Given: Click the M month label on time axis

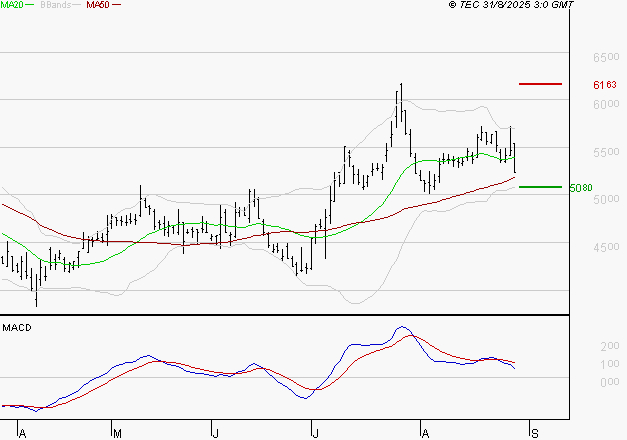Looking at the screenshot, I should [x=118, y=433].
